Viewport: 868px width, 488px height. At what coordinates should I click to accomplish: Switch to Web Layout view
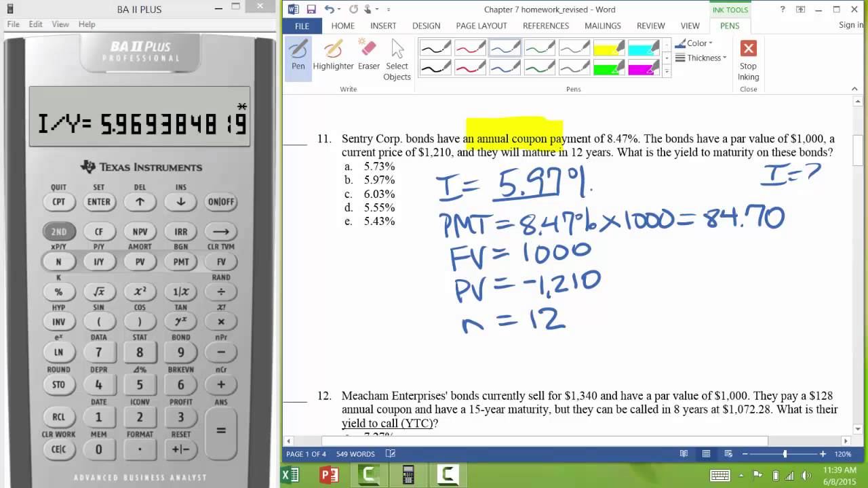[728, 454]
